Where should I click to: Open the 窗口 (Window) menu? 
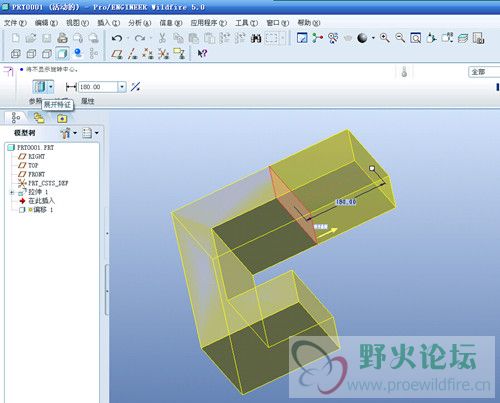point(277,23)
